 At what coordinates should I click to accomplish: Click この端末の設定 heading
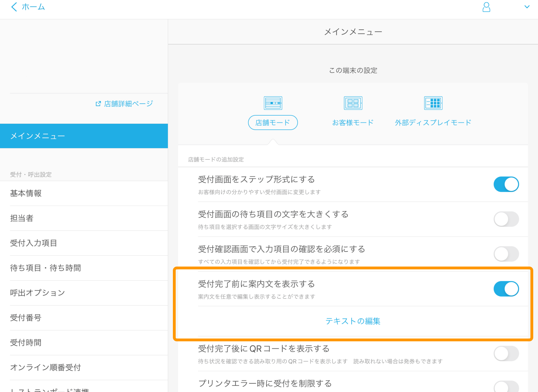coord(353,70)
